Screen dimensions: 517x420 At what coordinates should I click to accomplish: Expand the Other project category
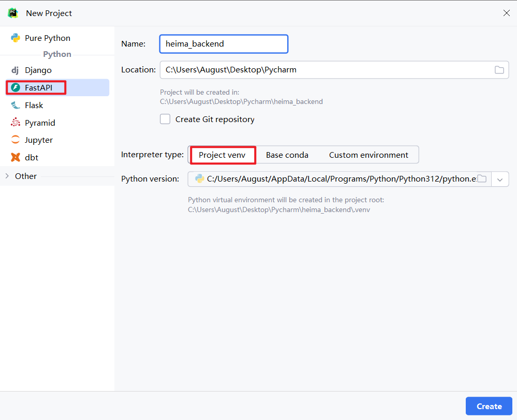[x=7, y=176]
